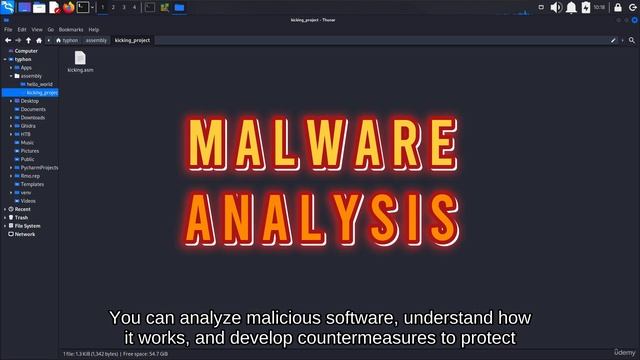Click kicking_project path bar button
The image size is (640, 360).
click(x=132, y=40)
